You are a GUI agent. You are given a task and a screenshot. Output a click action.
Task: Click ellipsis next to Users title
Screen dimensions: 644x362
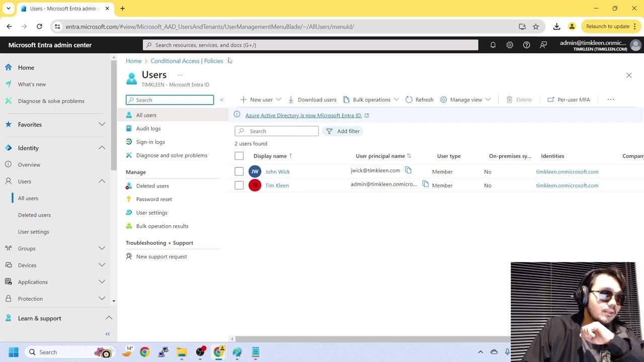[x=180, y=75]
